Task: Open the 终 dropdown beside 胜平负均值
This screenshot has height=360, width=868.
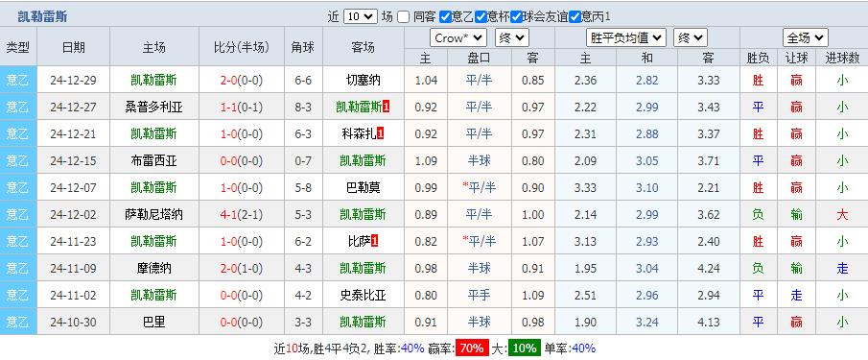Action: coord(691,38)
